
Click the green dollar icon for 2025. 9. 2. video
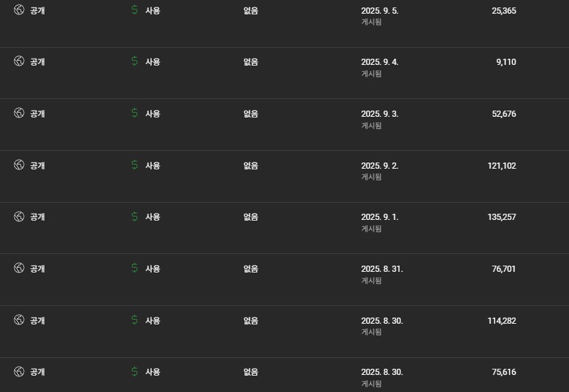[x=135, y=165]
